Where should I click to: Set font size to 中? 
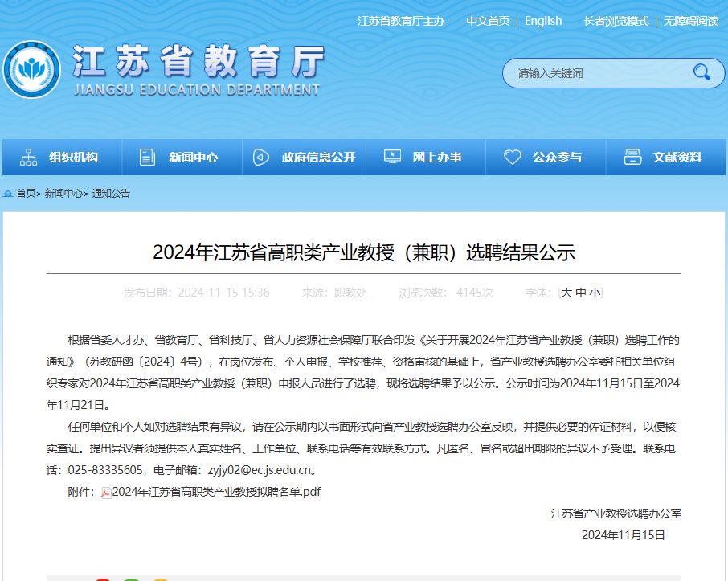click(x=581, y=293)
